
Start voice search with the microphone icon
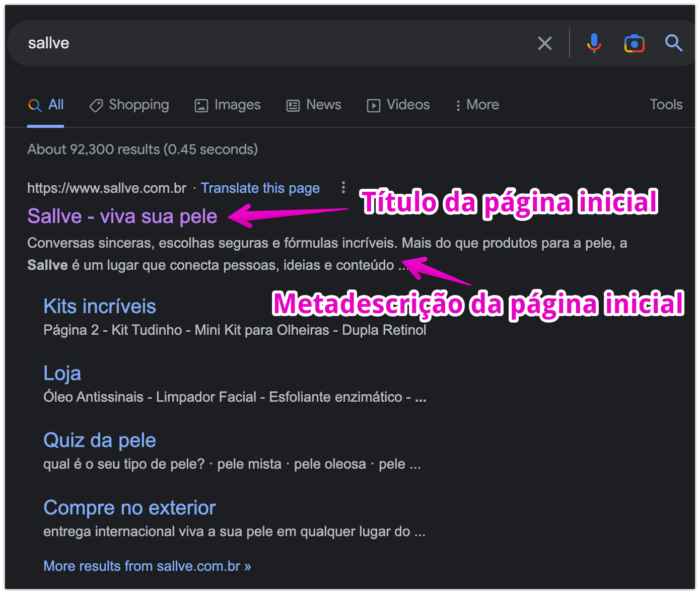(x=594, y=43)
